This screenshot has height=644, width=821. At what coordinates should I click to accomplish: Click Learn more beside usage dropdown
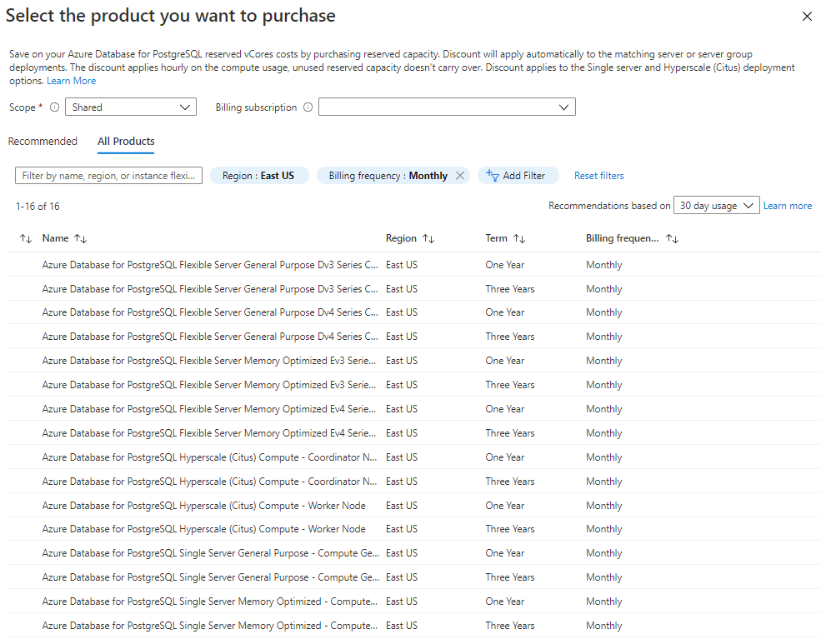pyautogui.click(x=788, y=206)
